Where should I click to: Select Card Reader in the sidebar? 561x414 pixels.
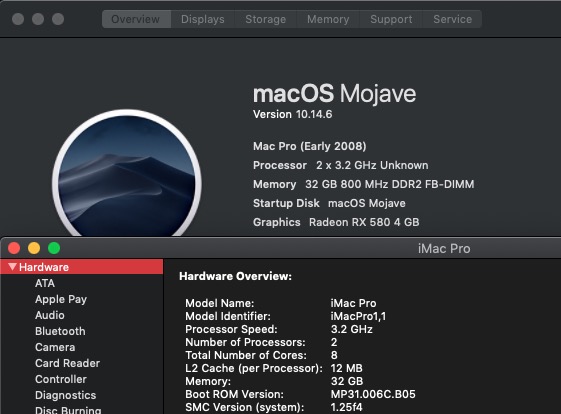(67, 363)
